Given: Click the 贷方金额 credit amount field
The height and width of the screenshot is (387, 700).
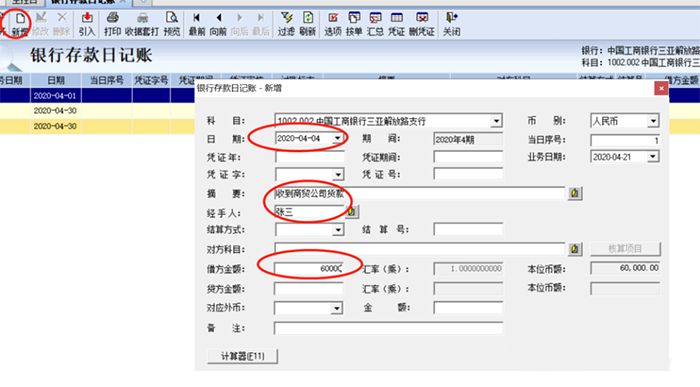Looking at the screenshot, I should pos(309,288).
